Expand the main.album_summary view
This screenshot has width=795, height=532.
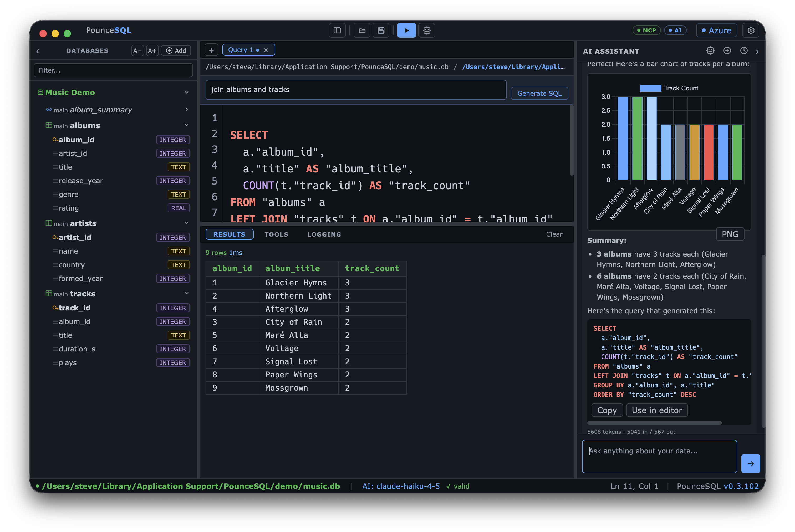coord(186,109)
